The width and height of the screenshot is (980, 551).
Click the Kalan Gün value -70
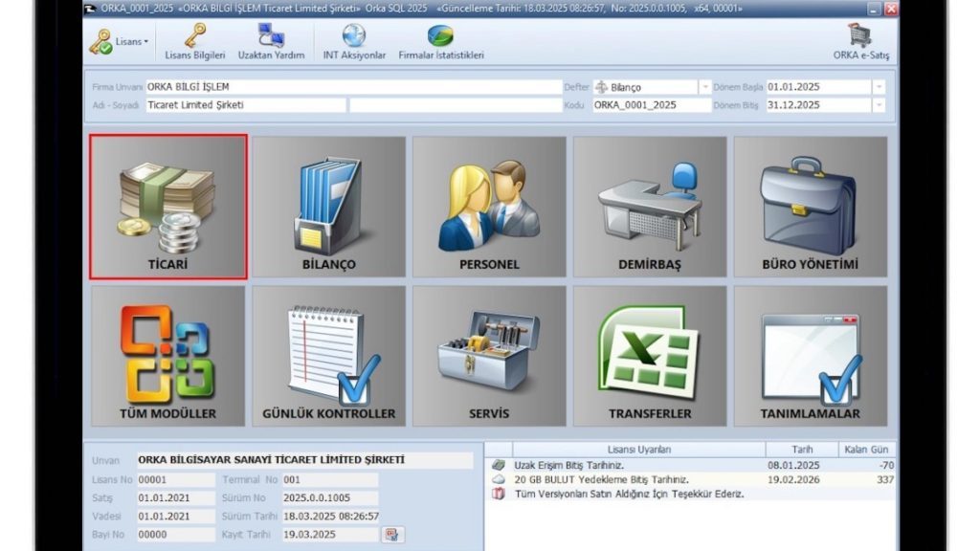tap(886, 465)
